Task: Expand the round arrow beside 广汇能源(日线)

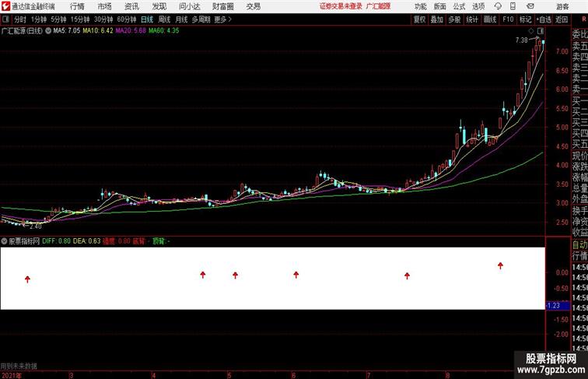Action: click(48, 31)
